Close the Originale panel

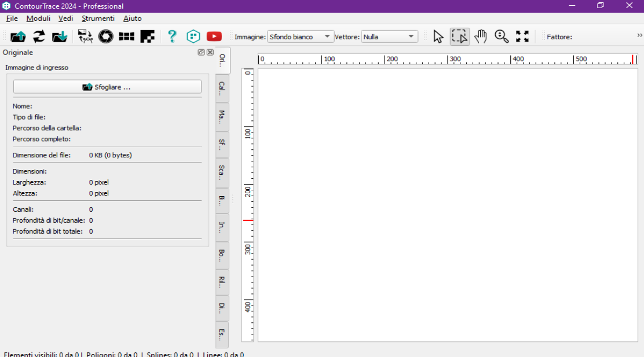[x=210, y=52]
